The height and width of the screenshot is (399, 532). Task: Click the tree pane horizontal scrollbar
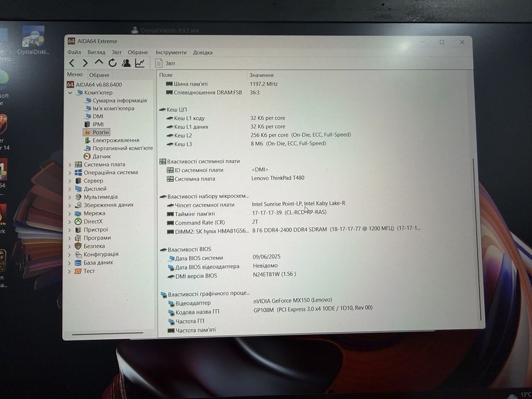click(x=108, y=333)
